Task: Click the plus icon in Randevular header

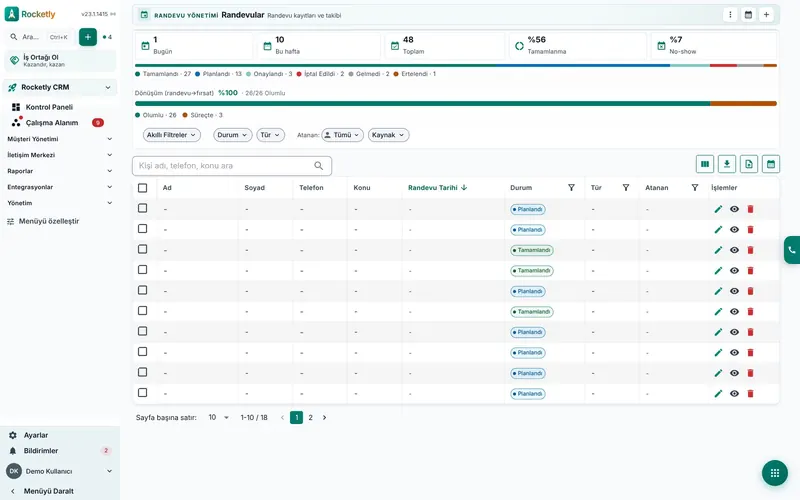Action: tap(766, 15)
